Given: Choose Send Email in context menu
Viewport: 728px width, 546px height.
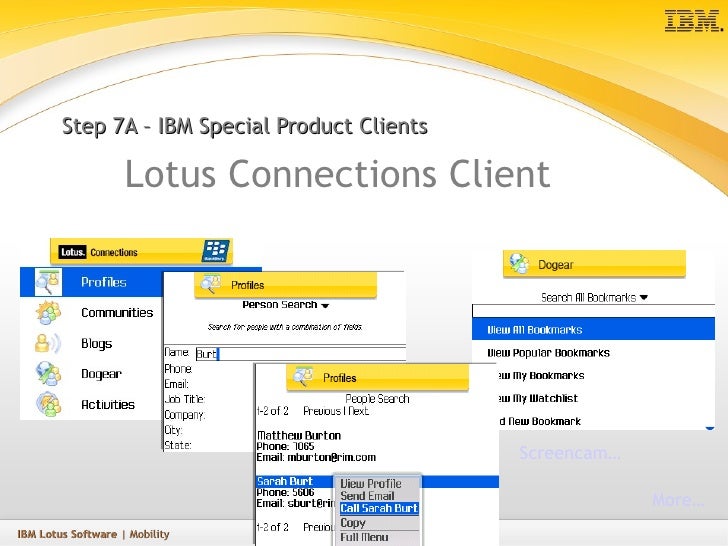Looking at the screenshot, I should [x=367, y=496].
